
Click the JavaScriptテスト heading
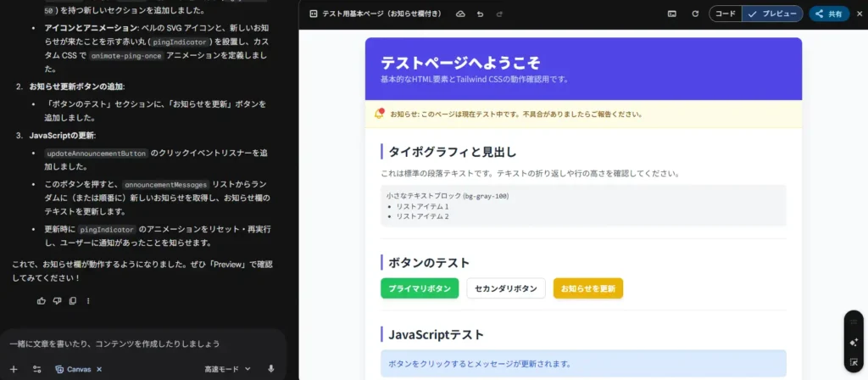click(x=437, y=334)
